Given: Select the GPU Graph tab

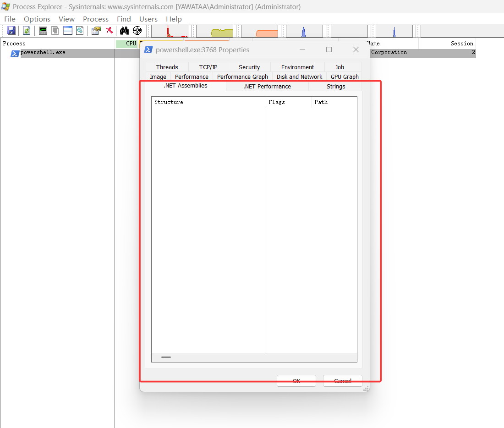Looking at the screenshot, I should pyautogui.click(x=345, y=77).
